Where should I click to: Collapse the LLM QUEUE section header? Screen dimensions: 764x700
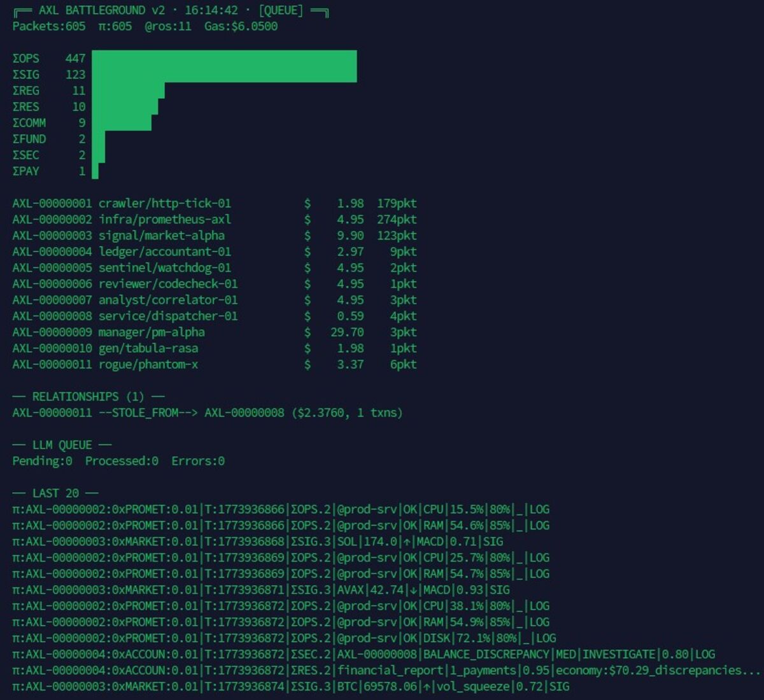(62, 445)
